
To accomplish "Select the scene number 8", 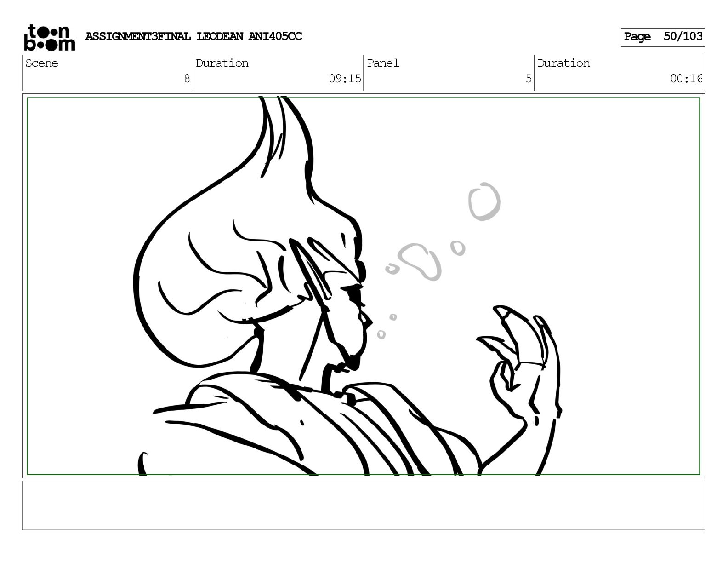I will 187,79.
